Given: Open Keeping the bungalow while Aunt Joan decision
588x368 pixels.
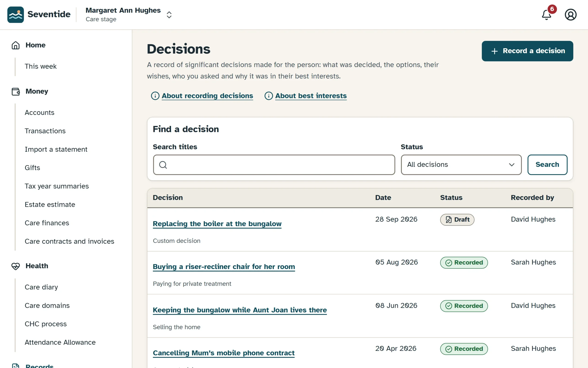Looking at the screenshot, I should coord(240,310).
